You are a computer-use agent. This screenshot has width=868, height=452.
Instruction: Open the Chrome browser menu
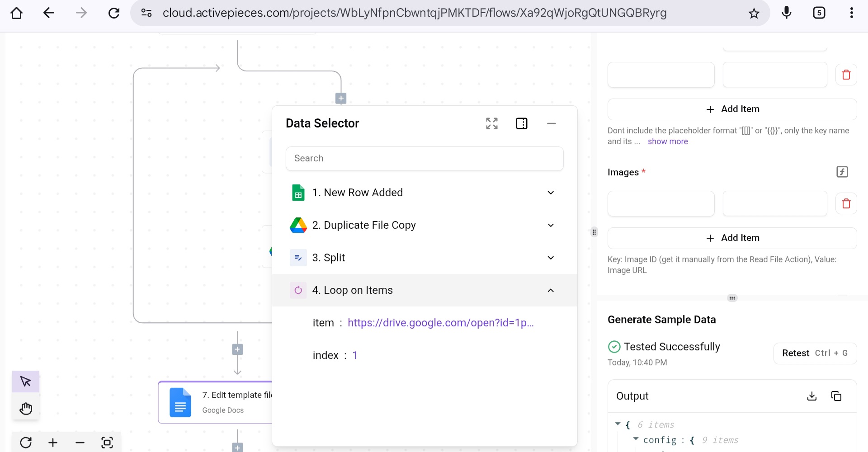852,13
